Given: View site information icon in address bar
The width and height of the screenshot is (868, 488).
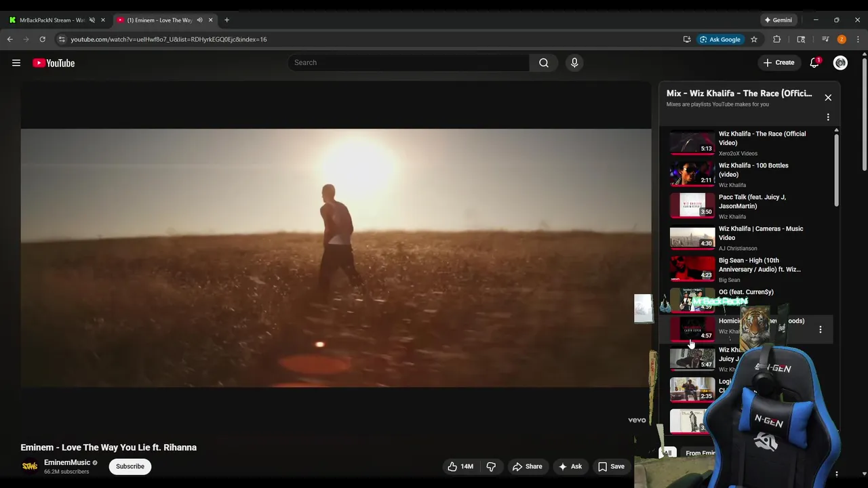Looking at the screenshot, I should (x=62, y=39).
